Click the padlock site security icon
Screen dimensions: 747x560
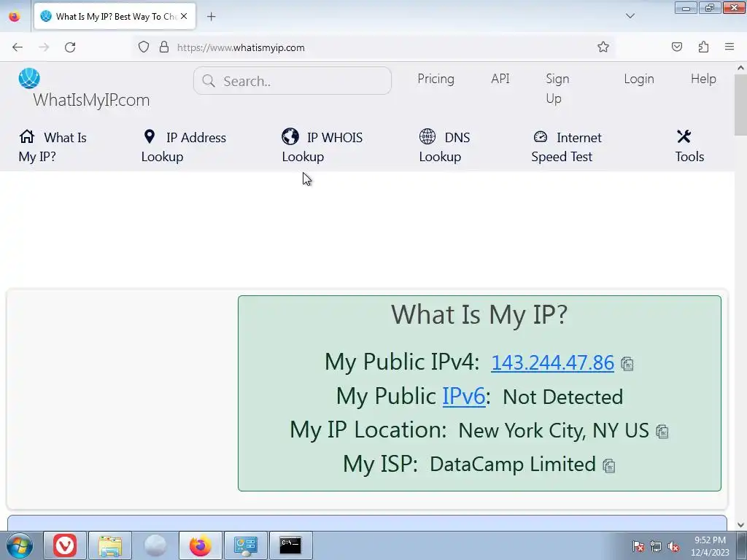[164, 47]
